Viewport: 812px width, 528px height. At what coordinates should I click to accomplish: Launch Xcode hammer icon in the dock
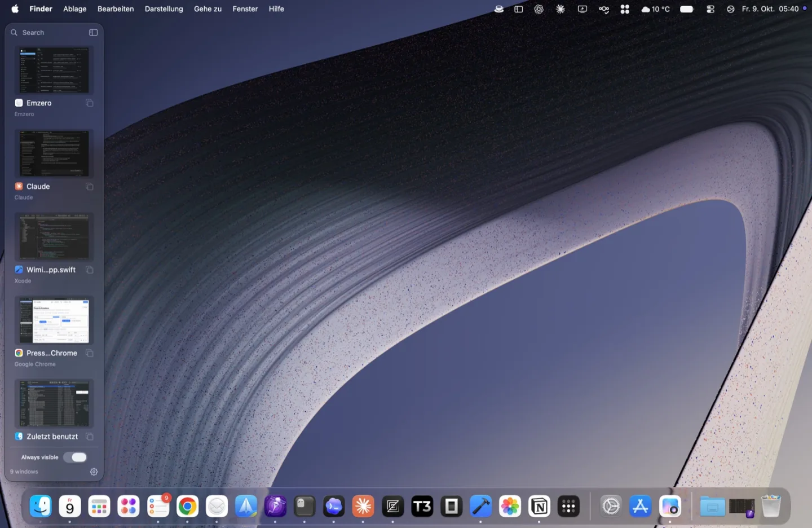pos(480,506)
